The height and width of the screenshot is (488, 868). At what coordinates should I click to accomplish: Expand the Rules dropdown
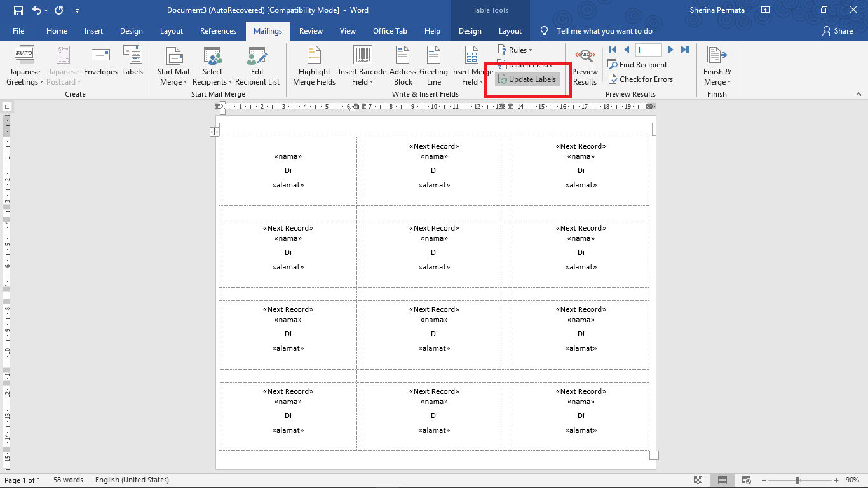coord(517,50)
